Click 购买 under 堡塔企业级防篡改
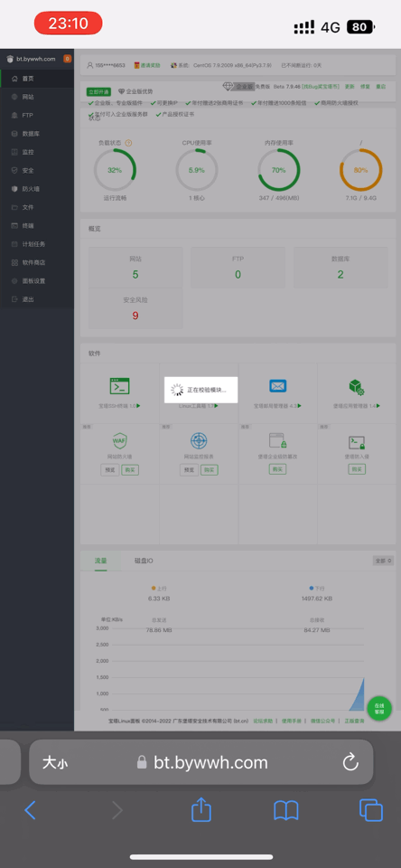The height and width of the screenshot is (868, 401). point(277,469)
